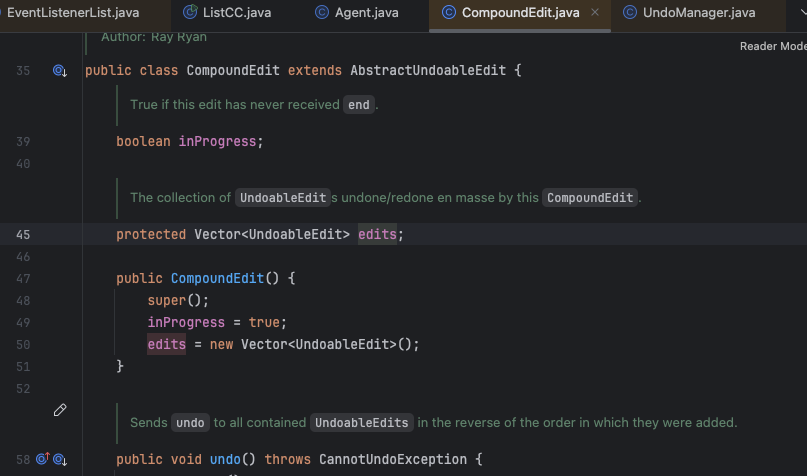Click the pencil icon to edit the doc comment
This screenshot has width=807, height=476.
point(59,411)
